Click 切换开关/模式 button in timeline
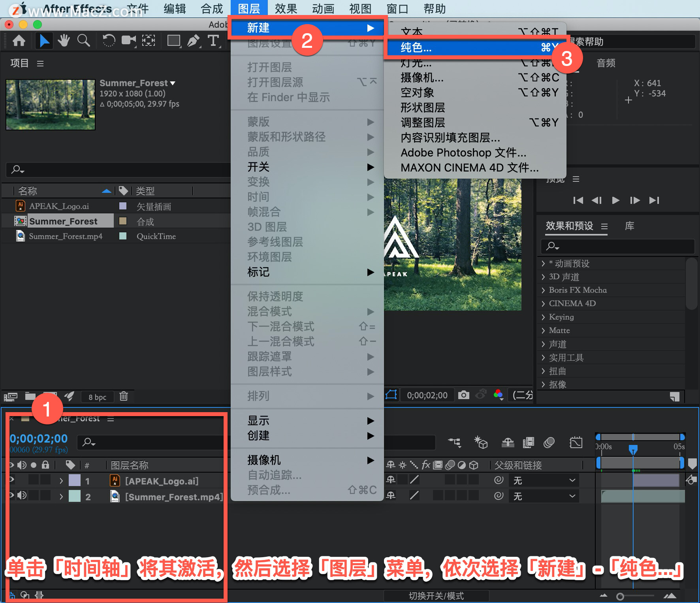Image resolution: width=700 pixels, height=603 pixels. [436, 595]
